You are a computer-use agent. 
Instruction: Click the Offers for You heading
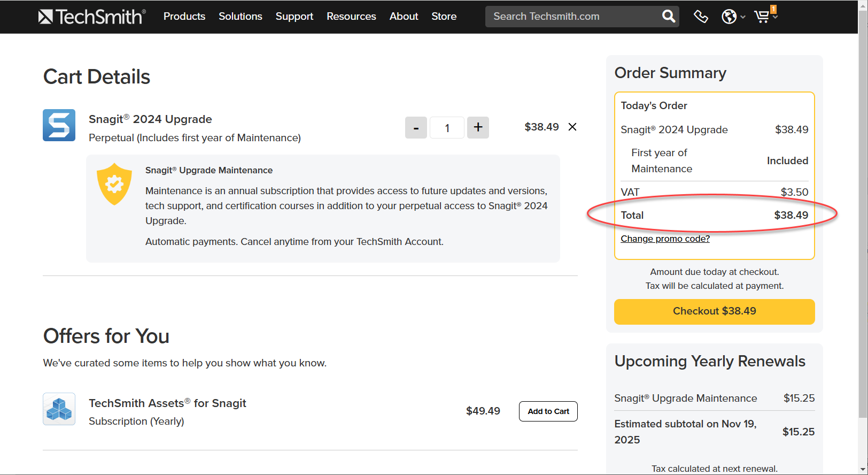point(106,336)
